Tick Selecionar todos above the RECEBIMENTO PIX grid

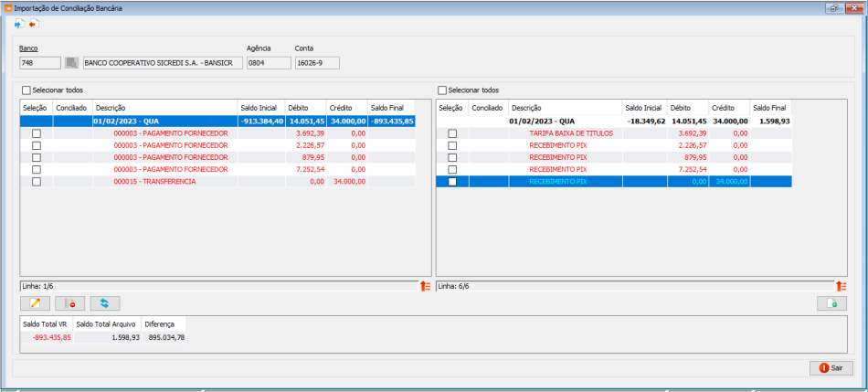click(x=441, y=90)
